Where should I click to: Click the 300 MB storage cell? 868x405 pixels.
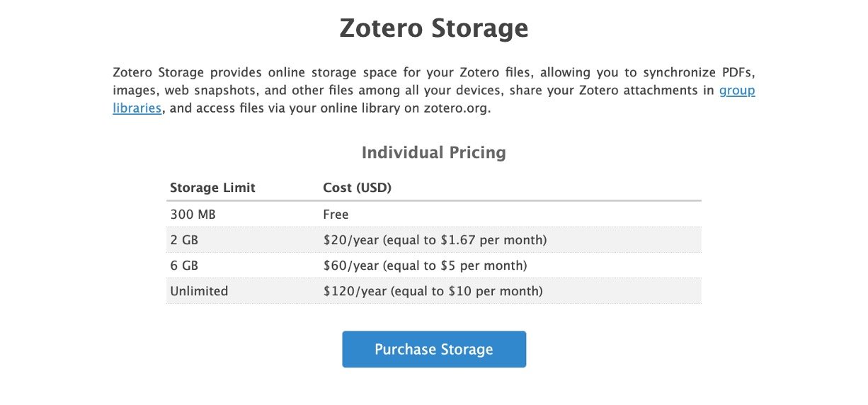pos(189,214)
